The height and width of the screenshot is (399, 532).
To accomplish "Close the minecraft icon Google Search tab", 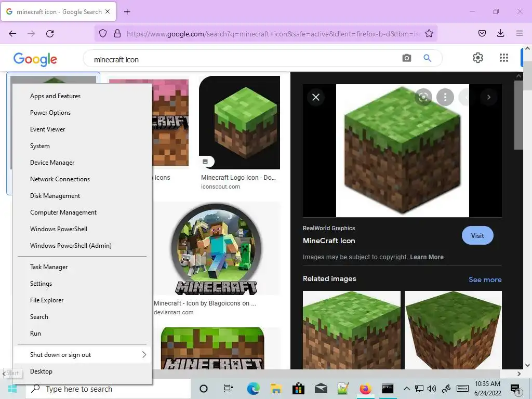I will [x=108, y=11].
